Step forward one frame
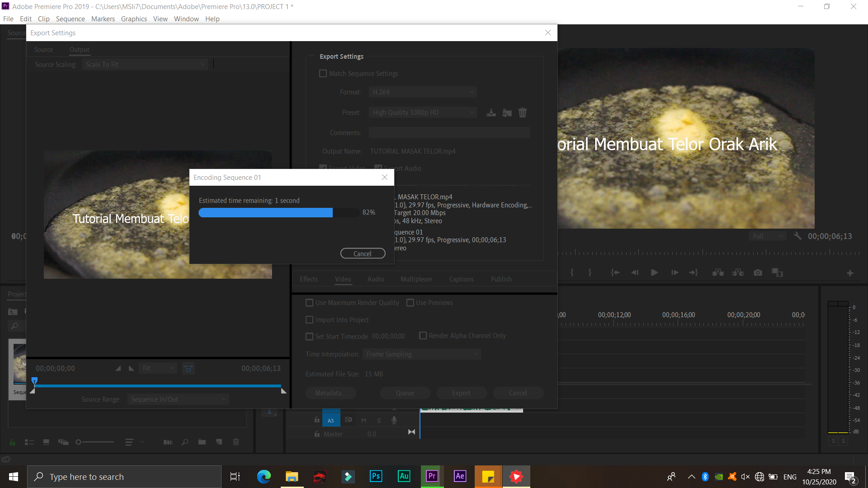 (x=675, y=272)
